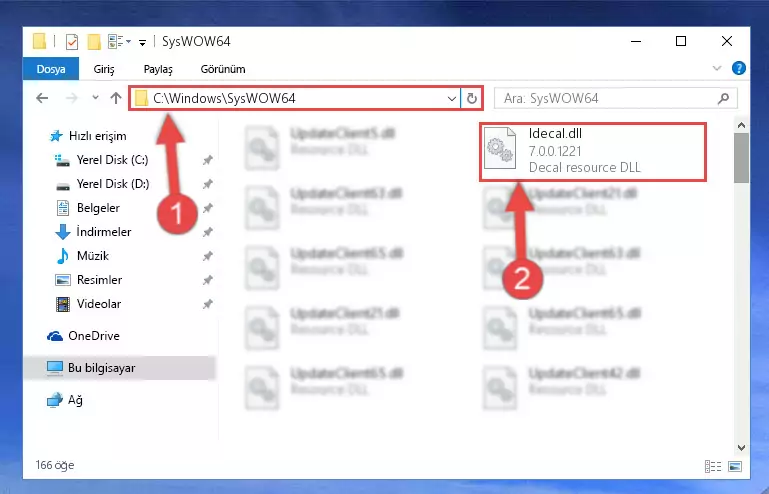The image size is (769, 494).
Task: Maximize the SysWOW64 window
Action: 681,41
